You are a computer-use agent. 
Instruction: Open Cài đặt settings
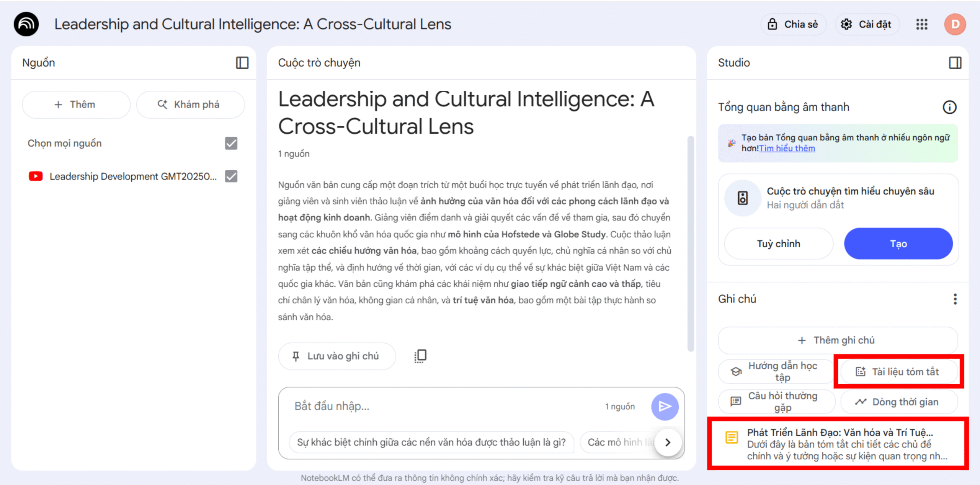(x=867, y=24)
